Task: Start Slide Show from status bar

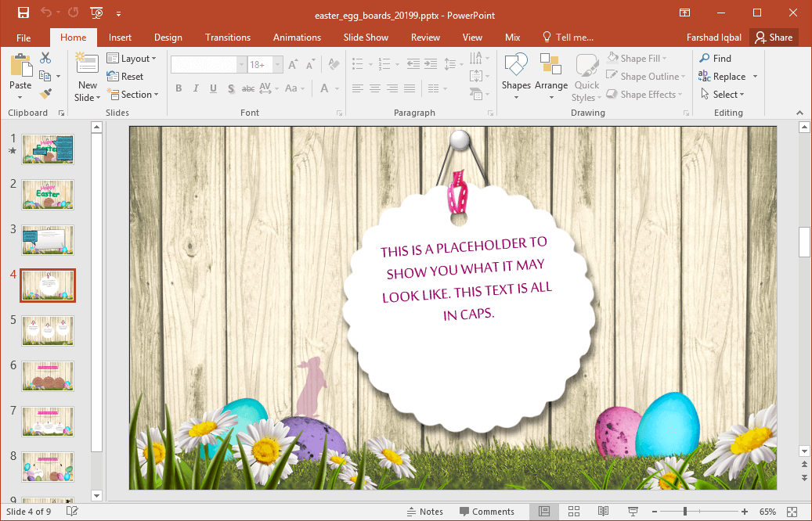Action: tap(633, 512)
